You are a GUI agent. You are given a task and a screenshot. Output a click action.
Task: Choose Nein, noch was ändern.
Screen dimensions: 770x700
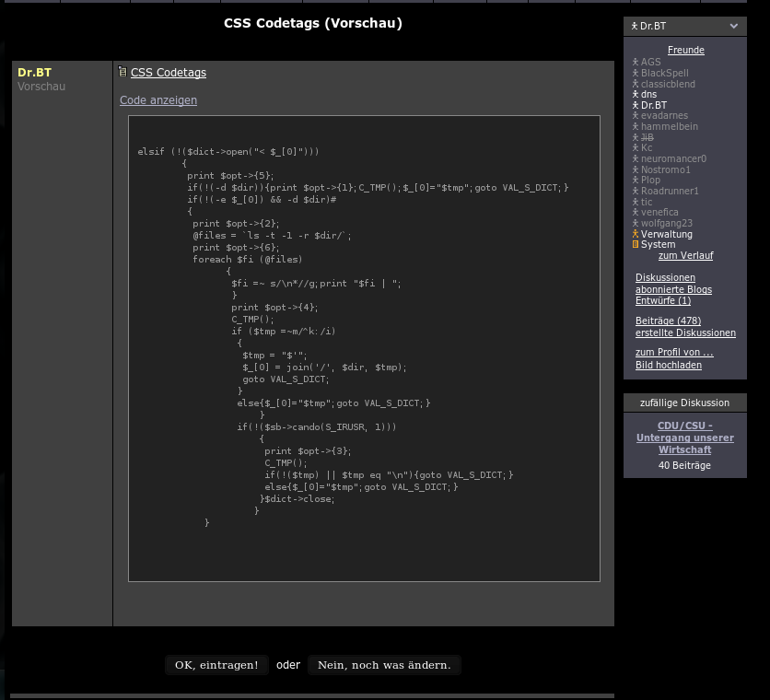(x=384, y=664)
